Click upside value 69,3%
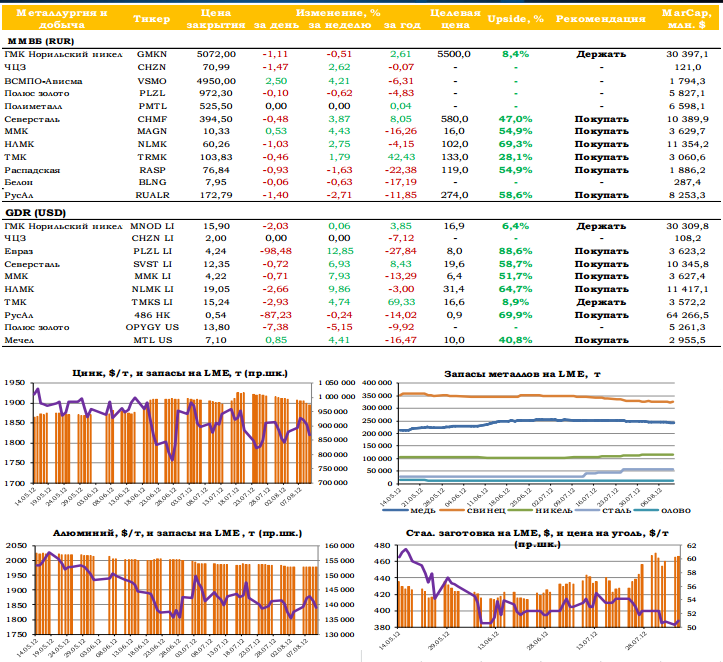The image size is (723, 662). [516, 144]
